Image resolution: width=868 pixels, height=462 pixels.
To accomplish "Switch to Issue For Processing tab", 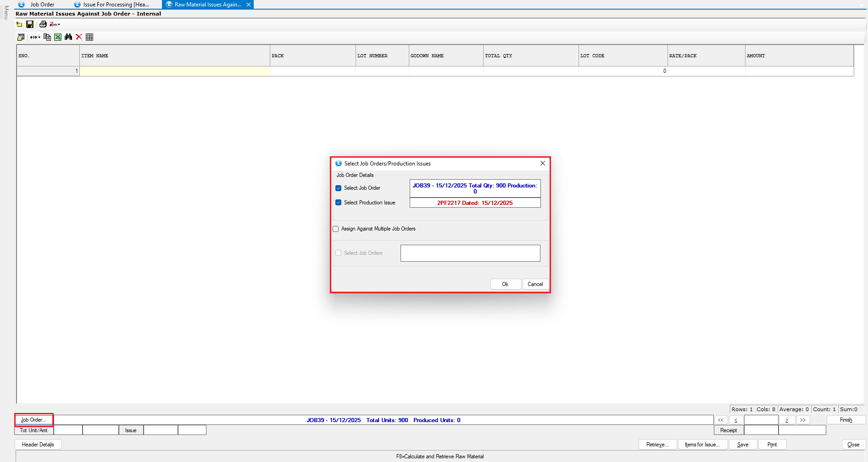I will tap(116, 5).
